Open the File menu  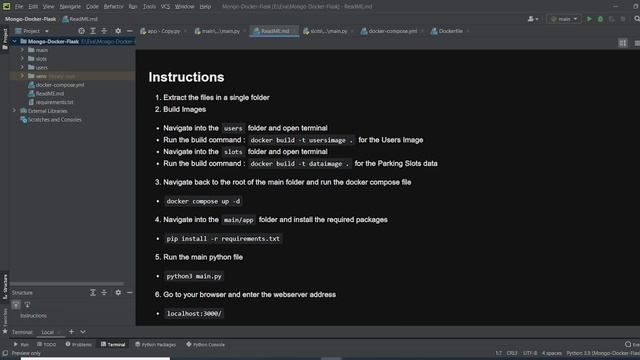coord(19,7)
